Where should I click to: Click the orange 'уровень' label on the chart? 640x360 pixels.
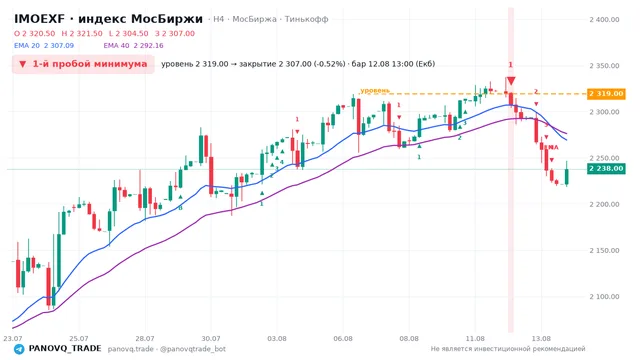coord(375,90)
